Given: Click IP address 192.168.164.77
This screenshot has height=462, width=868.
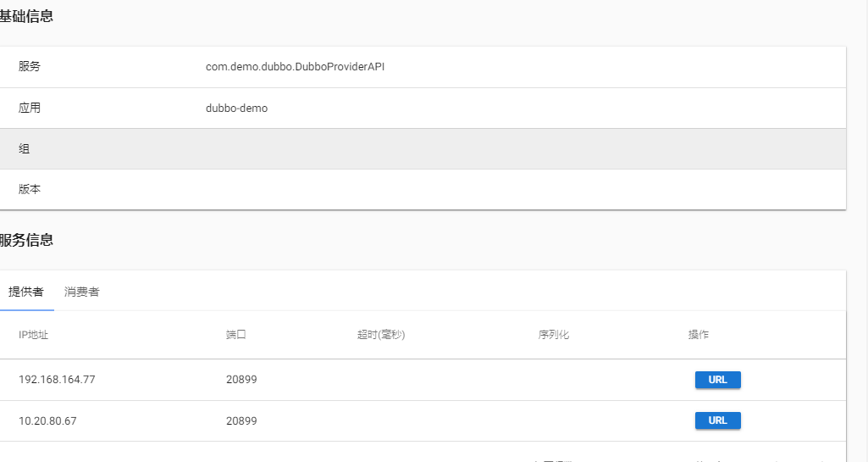Looking at the screenshot, I should click(57, 380).
